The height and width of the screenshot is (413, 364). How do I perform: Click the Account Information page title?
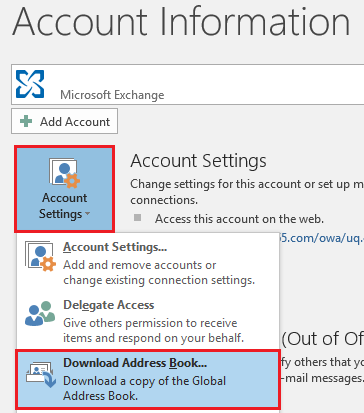point(182,22)
